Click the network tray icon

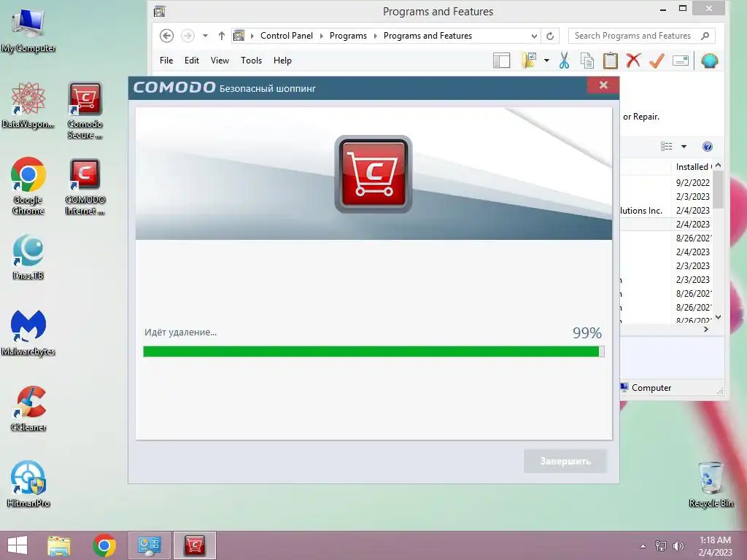[x=661, y=545]
